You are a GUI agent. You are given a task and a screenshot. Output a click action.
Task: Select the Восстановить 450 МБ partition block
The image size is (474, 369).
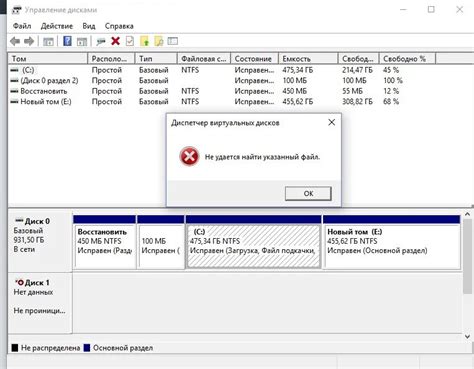click(104, 247)
